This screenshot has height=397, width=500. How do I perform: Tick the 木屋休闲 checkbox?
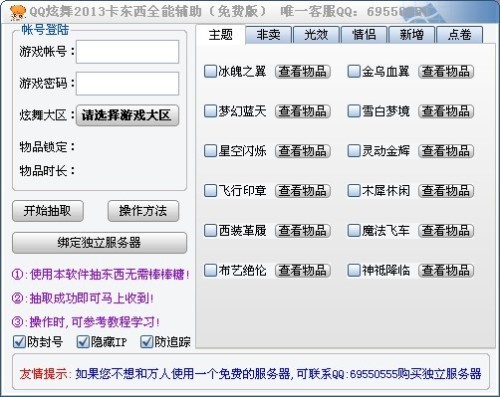[x=354, y=191]
